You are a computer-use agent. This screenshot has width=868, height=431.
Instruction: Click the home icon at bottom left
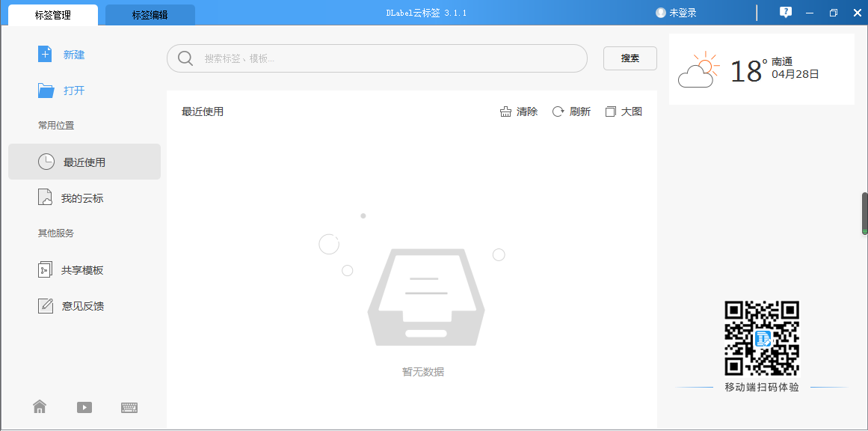[40, 407]
